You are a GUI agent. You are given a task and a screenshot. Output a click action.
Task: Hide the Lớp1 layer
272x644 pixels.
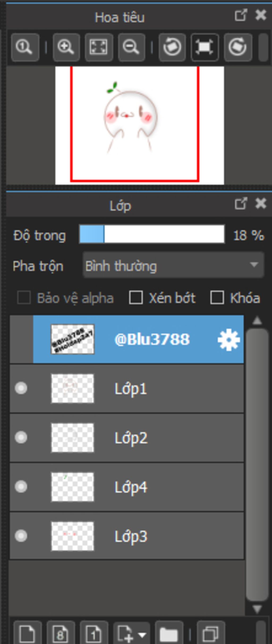point(21,388)
